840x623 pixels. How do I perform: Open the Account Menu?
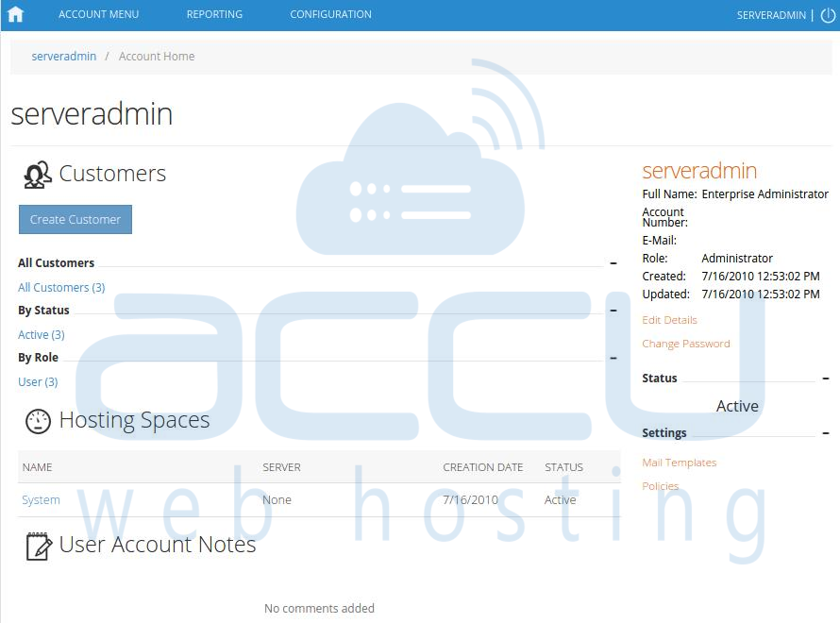click(x=98, y=14)
